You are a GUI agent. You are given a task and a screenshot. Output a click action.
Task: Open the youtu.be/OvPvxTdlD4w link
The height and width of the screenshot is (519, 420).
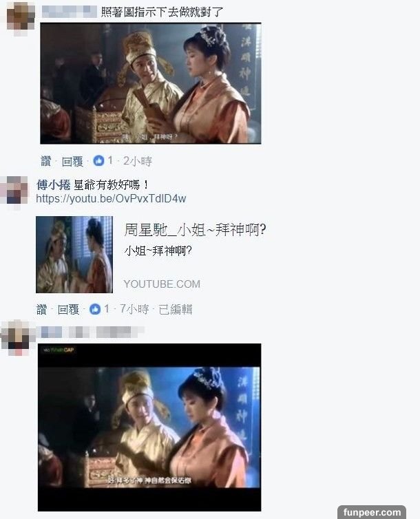tap(111, 199)
